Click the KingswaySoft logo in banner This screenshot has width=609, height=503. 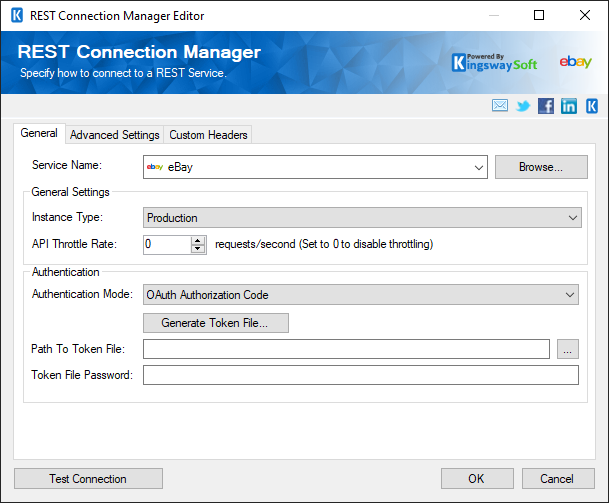pyautogui.click(x=495, y=63)
